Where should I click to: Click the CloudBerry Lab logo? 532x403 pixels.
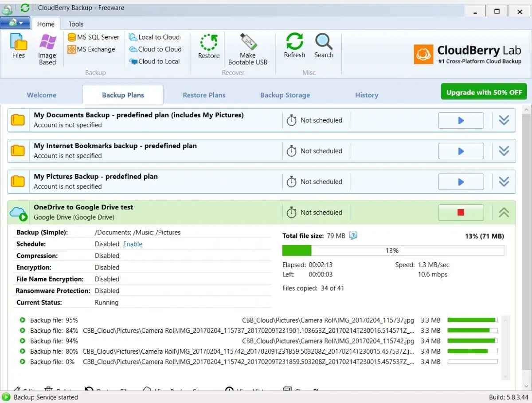[x=468, y=54]
